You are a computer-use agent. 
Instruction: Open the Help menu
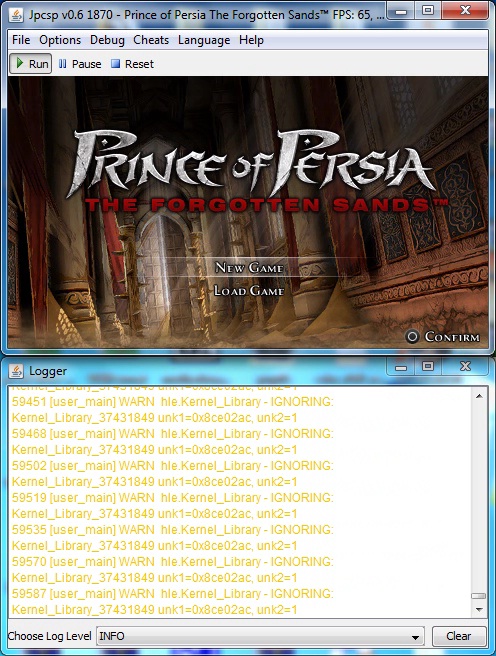(x=251, y=40)
